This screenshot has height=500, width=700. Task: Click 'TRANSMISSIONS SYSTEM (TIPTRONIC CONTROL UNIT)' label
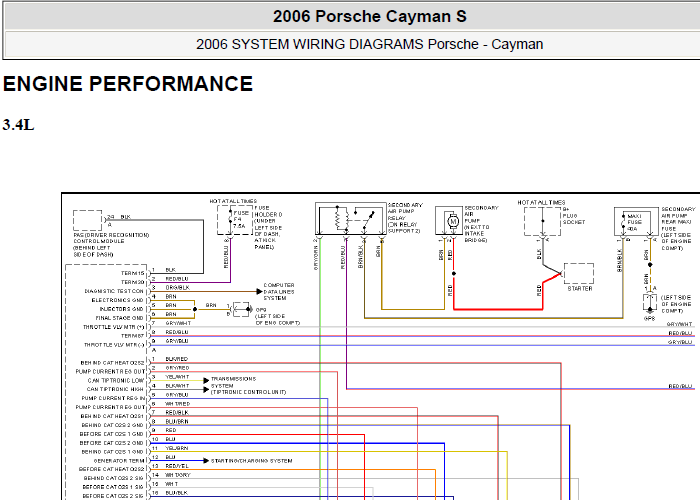point(248,385)
